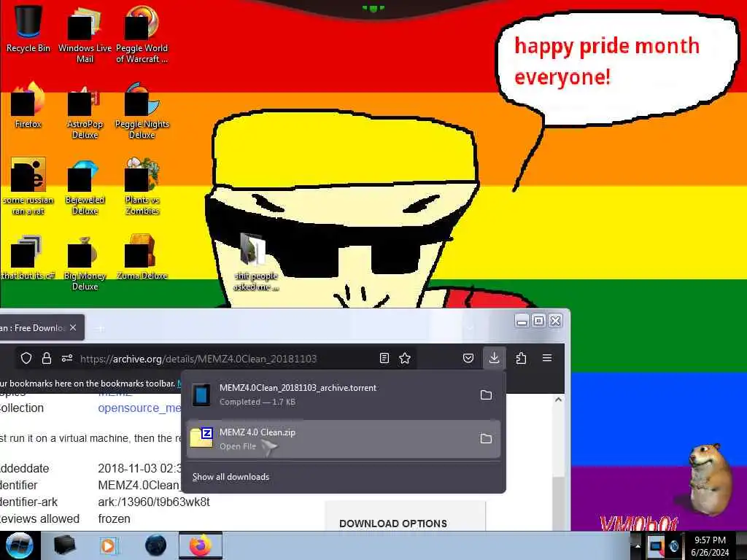
Task: Click the taskbar clock showing 9:57 PM
Action: (x=711, y=545)
